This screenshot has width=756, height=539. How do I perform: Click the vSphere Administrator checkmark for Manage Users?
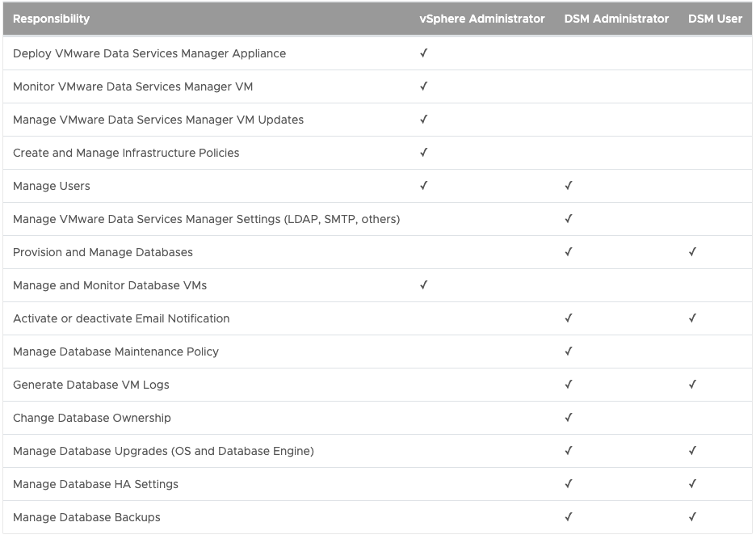(424, 186)
